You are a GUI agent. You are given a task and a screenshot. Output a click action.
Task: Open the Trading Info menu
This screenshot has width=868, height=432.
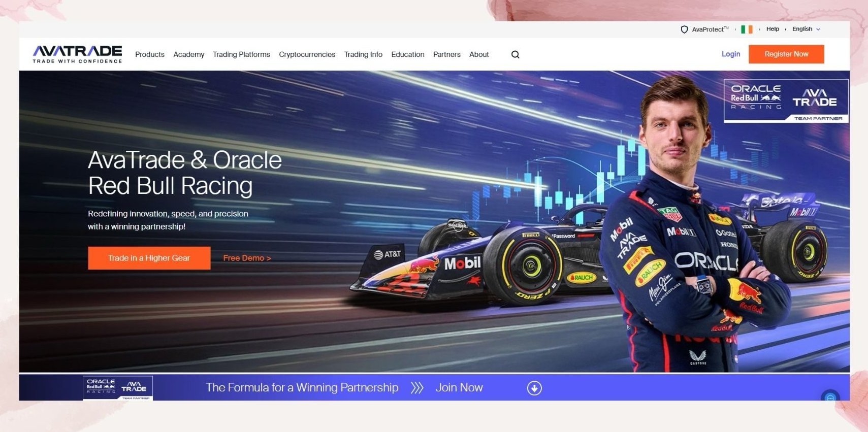pyautogui.click(x=363, y=54)
